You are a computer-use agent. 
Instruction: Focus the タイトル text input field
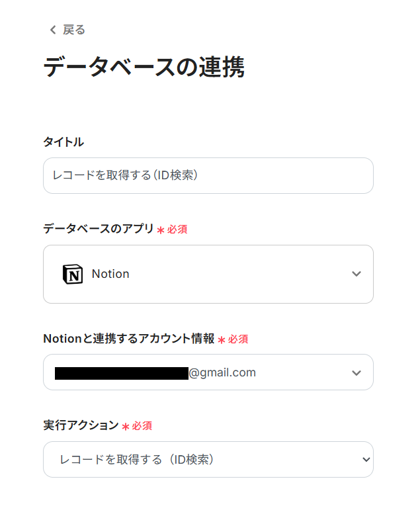208,175
